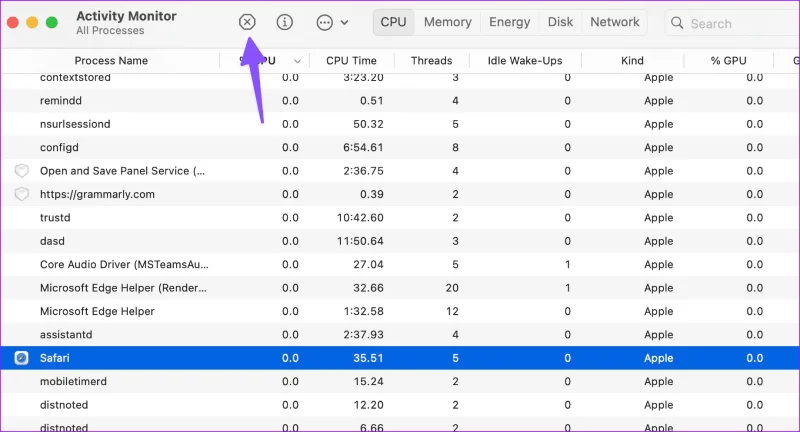Open process info (i) button
Image resolution: width=800 pixels, height=432 pixels.
[x=285, y=22]
